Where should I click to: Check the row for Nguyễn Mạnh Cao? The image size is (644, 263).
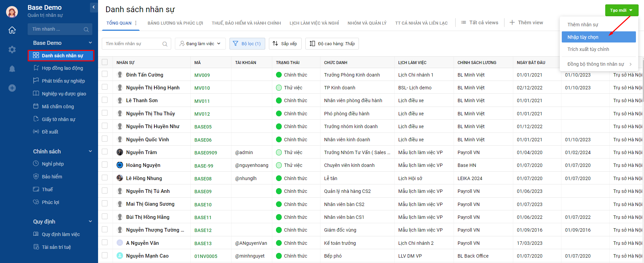pyautogui.click(x=105, y=256)
